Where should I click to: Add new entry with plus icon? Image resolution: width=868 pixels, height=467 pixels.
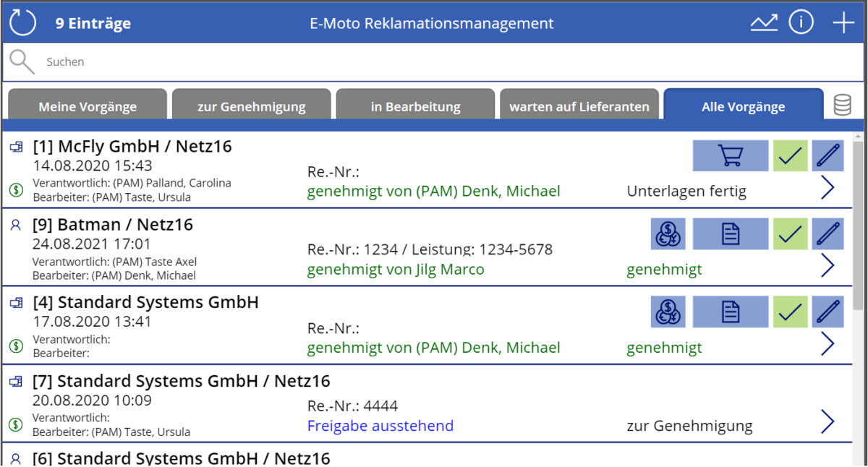click(x=843, y=22)
